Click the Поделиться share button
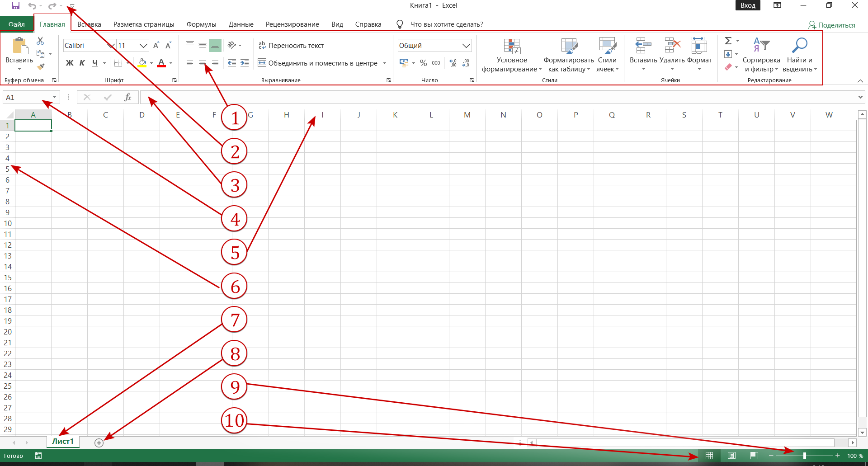Image resolution: width=868 pixels, height=466 pixels. coord(831,25)
